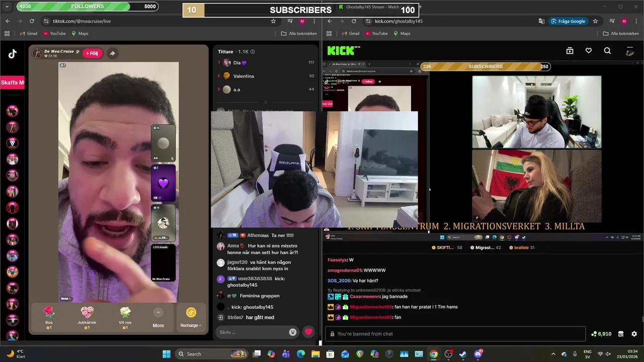Viewport: 644px width, 362px height.
Task: Go back in the TikTok browser window
Action: click(8, 21)
